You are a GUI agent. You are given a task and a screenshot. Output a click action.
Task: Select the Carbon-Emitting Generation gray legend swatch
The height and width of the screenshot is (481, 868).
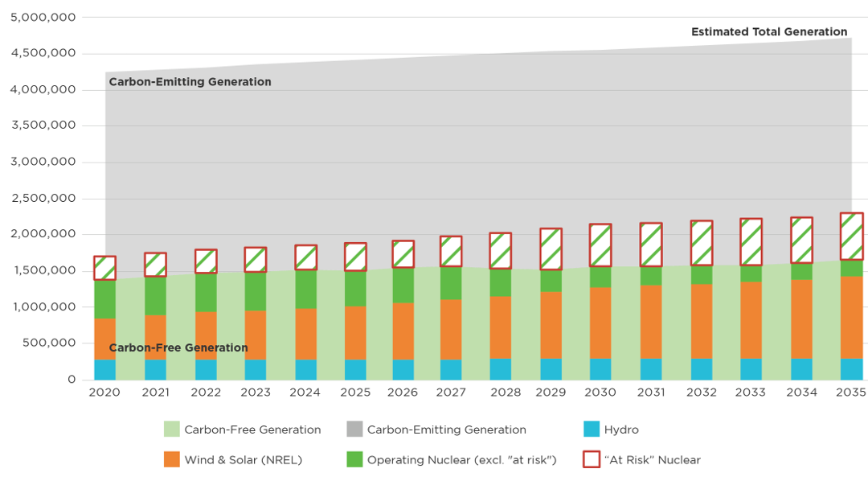(x=354, y=430)
